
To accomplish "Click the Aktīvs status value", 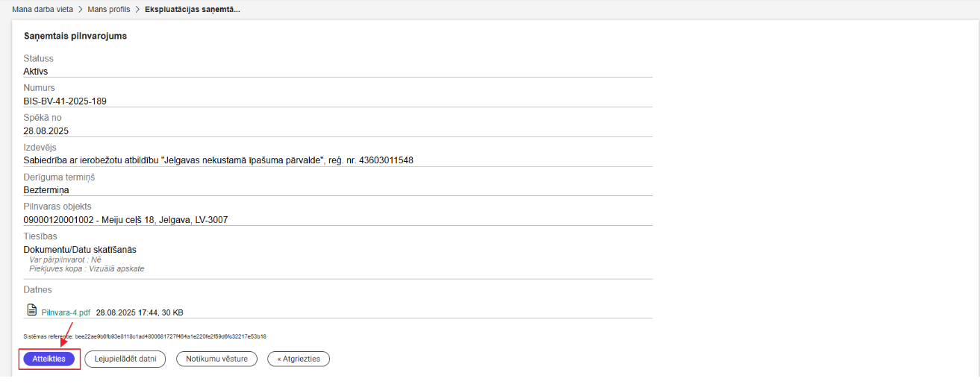I will click(36, 72).
